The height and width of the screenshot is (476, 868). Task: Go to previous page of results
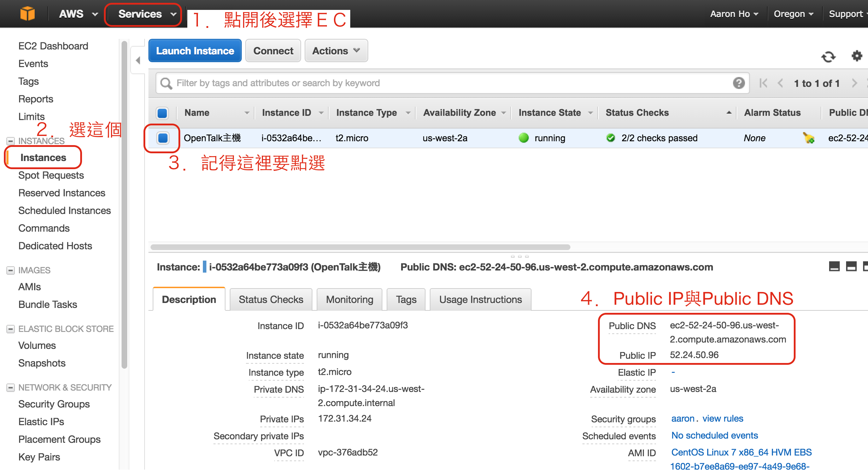(x=780, y=83)
